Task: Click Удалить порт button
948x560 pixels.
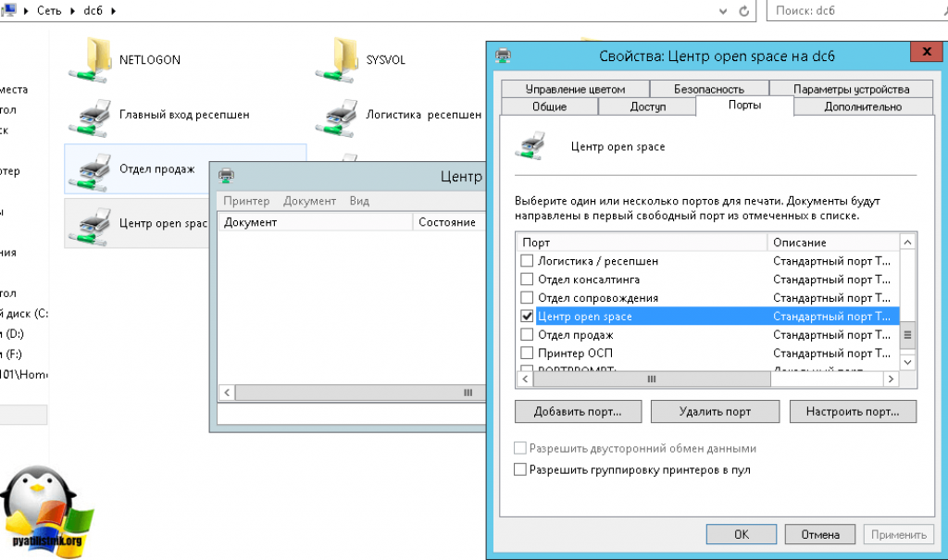Action: (715, 412)
